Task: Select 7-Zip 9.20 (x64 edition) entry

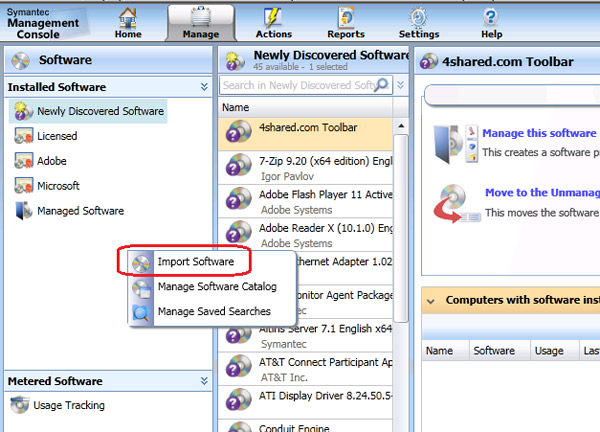Action: [x=305, y=168]
